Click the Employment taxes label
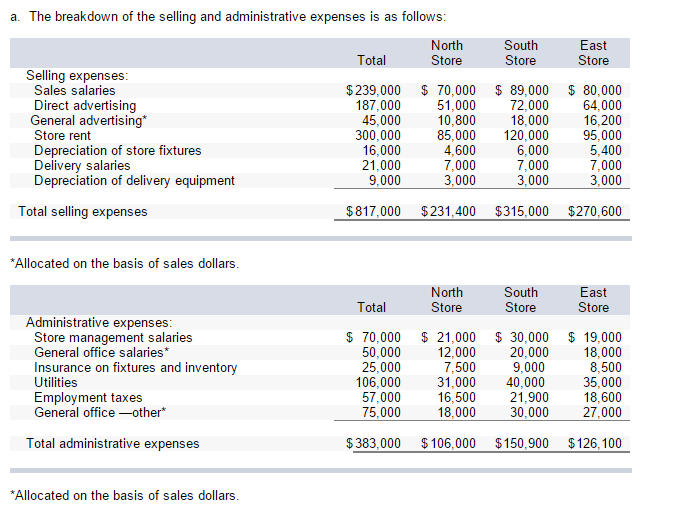This screenshot has width=682, height=511. (x=88, y=398)
